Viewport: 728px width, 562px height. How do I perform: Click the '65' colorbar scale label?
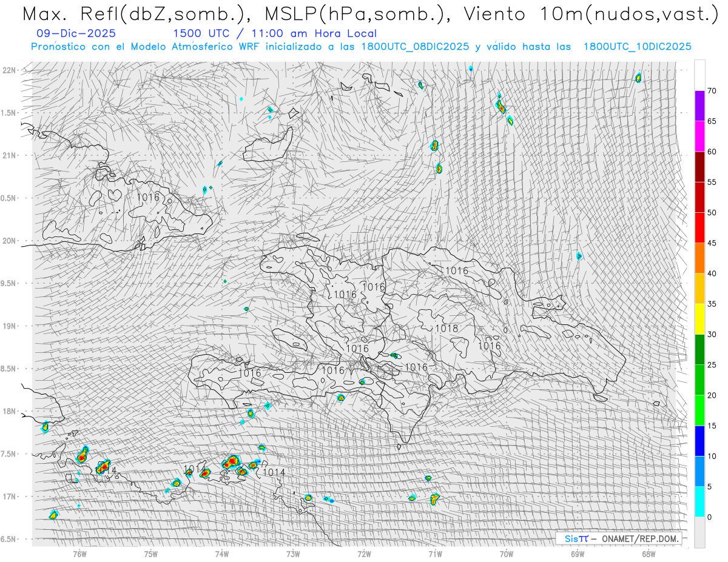click(712, 121)
